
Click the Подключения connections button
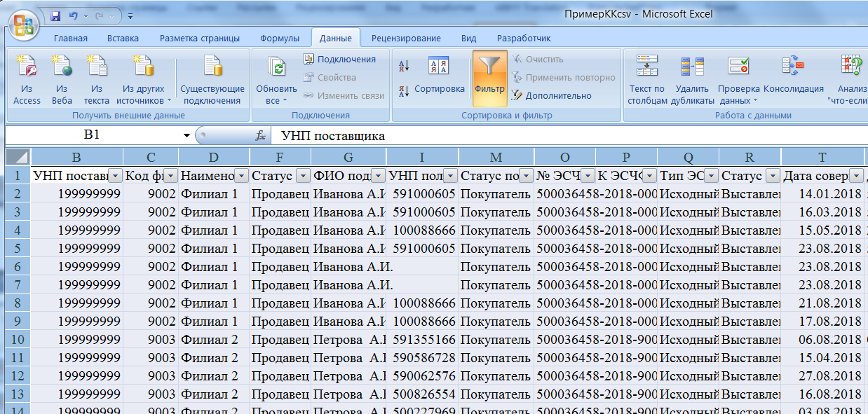coord(339,59)
